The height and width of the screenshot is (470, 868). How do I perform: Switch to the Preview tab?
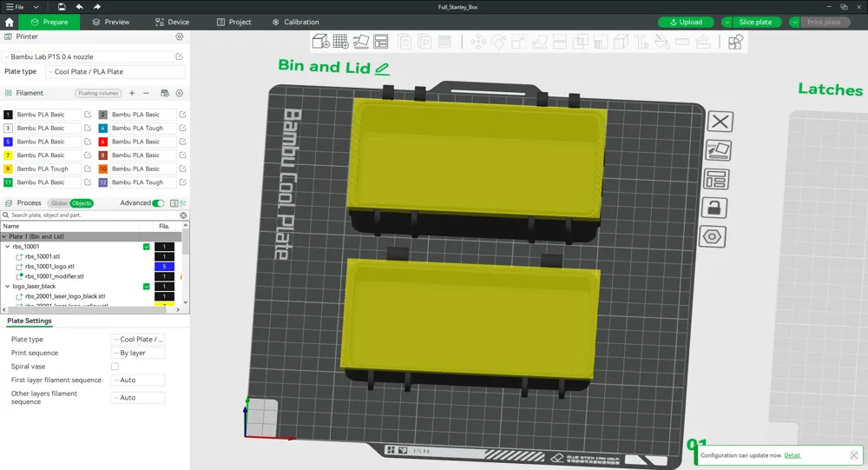(x=111, y=23)
